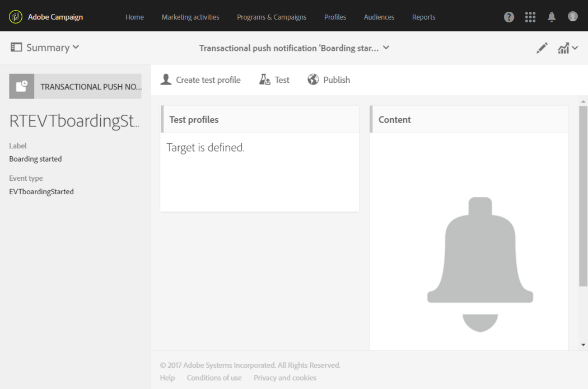Click the reports chart icon
This screenshot has height=389, width=588.
point(563,48)
